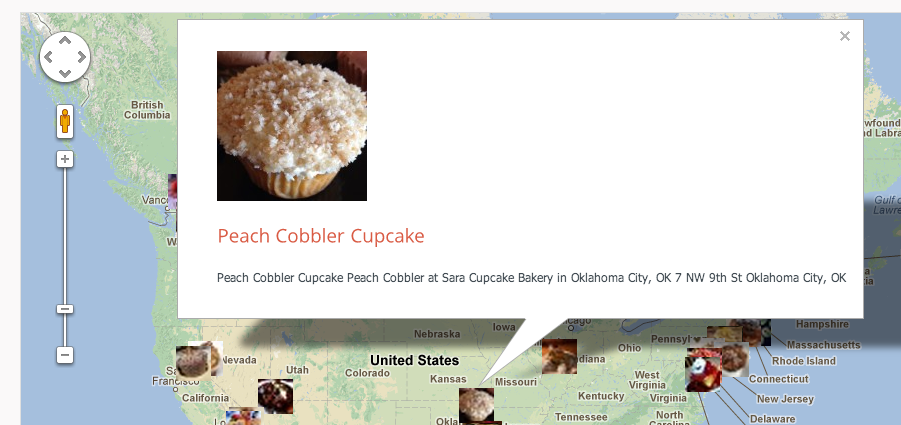The image size is (901, 425).
Task: Select the red berry dessert marker near Virginia
Action: click(703, 374)
